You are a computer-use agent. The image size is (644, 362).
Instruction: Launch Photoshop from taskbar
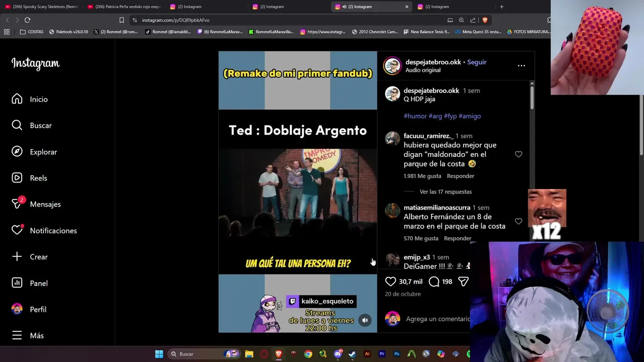coord(396,354)
